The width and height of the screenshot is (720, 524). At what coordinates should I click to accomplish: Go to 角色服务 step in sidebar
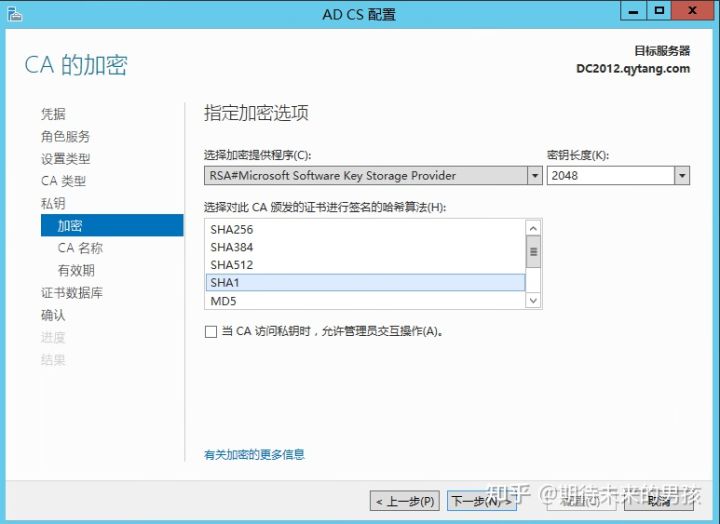point(65,136)
